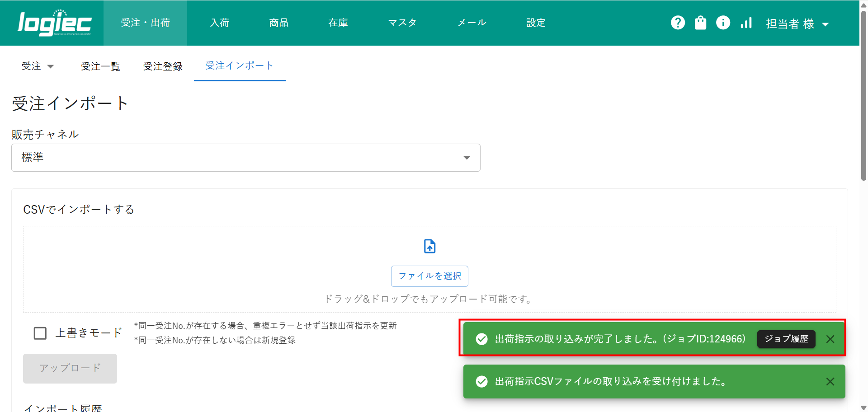The image size is (868, 412).
Task: Open the information icon in header
Action: coord(723,23)
